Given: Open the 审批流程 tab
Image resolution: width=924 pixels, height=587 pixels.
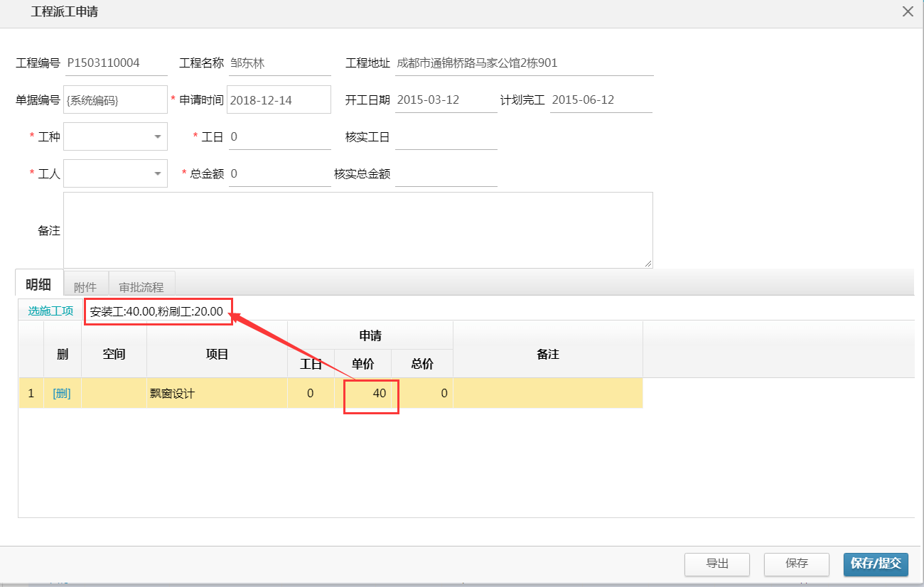Looking at the screenshot, I should 141,286.
